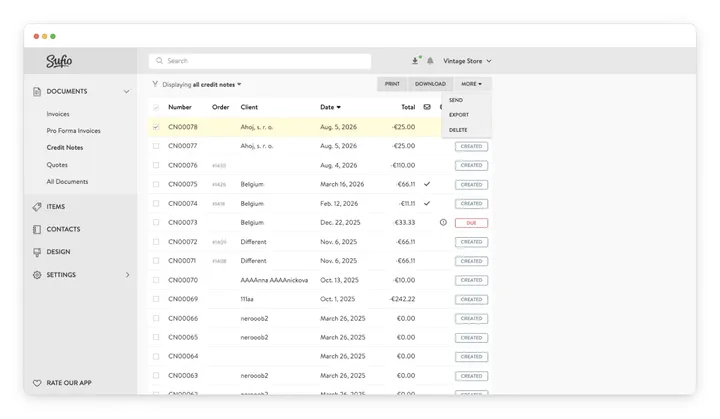Click the Dec. 22, 2025 date cell
Viewport: 720px width, 419px height.
click(340, 222)
